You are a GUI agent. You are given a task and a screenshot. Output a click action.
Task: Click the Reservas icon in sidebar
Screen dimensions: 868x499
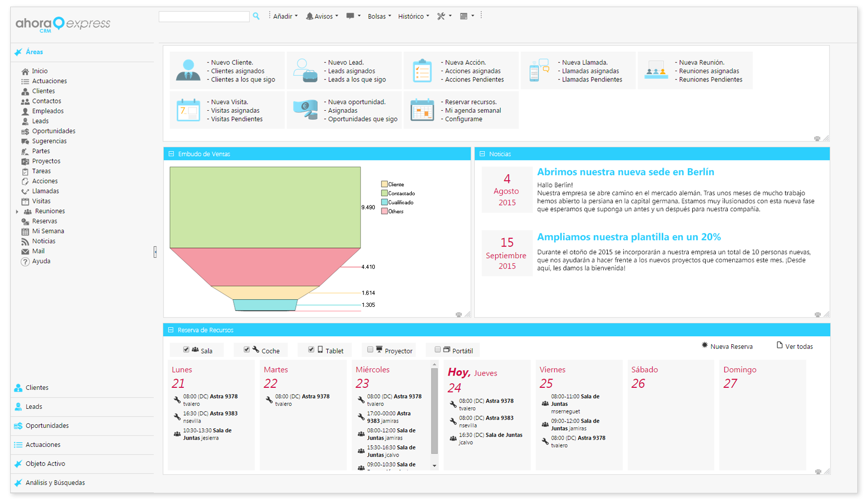click(x=25, y=221)
